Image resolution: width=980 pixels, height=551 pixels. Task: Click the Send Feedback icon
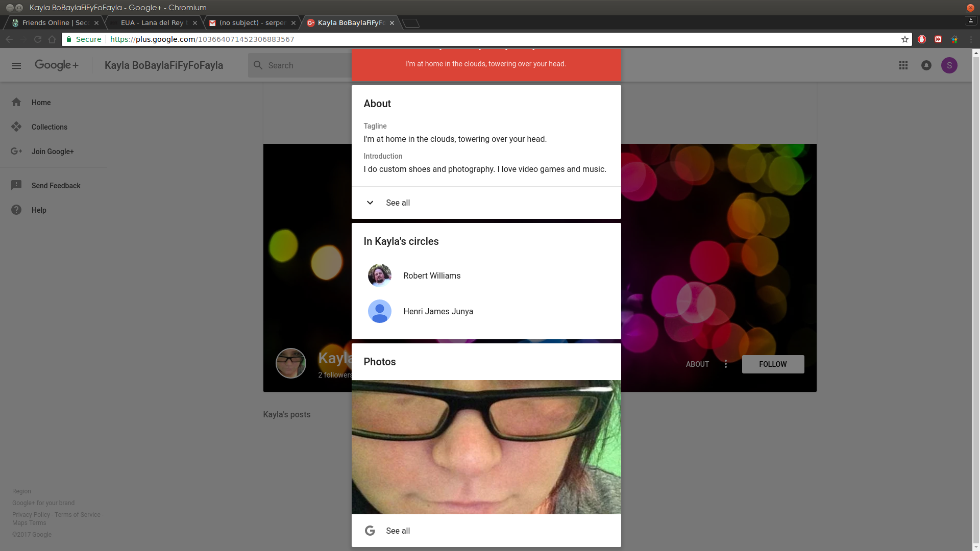[x=16, y=185]
